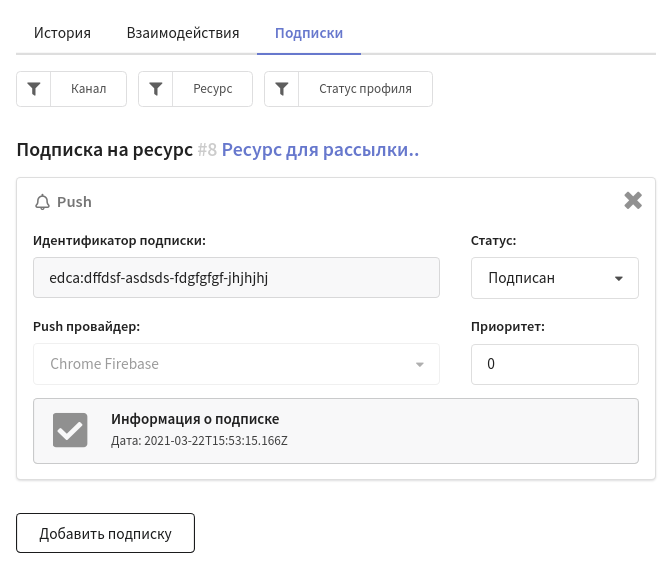Remove the Push subscription with the X
This screenshot has height=563, width=669.
(633, 200)
